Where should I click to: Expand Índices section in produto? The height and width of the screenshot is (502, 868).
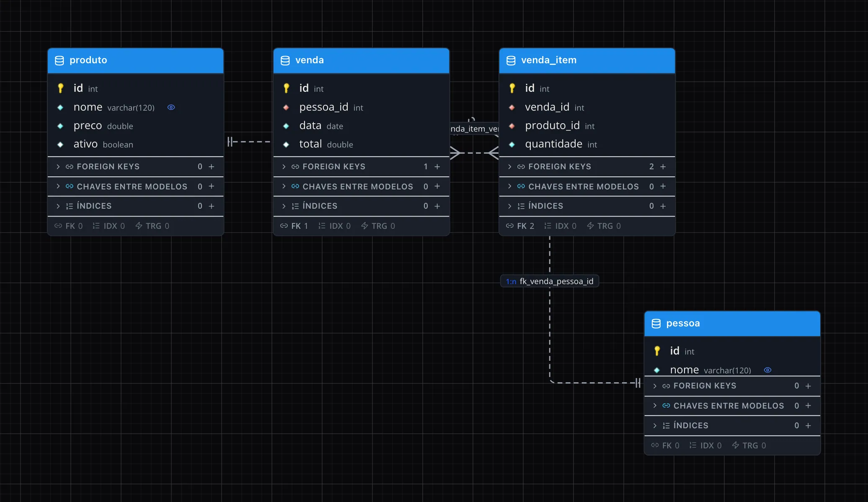pos(58,206)
